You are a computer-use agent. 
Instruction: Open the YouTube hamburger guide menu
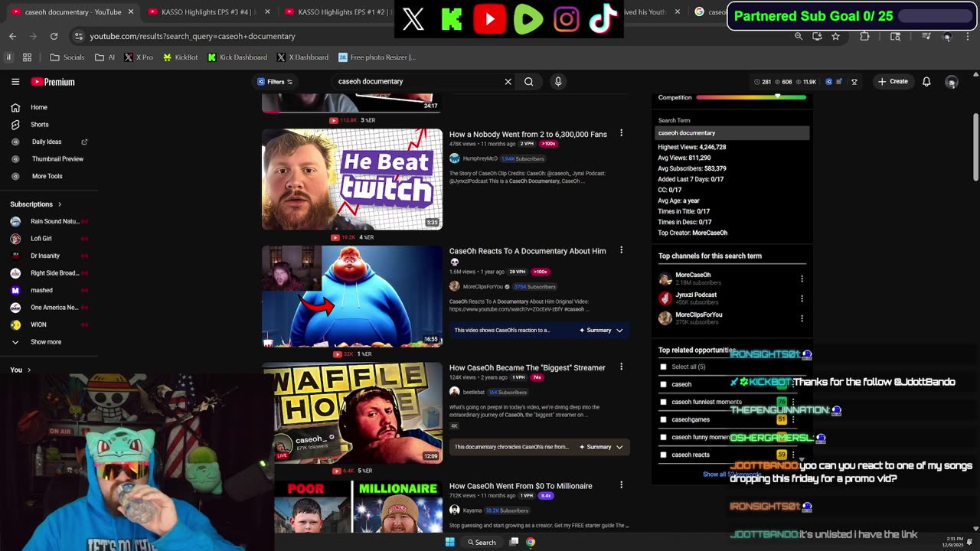click(15, 82)
